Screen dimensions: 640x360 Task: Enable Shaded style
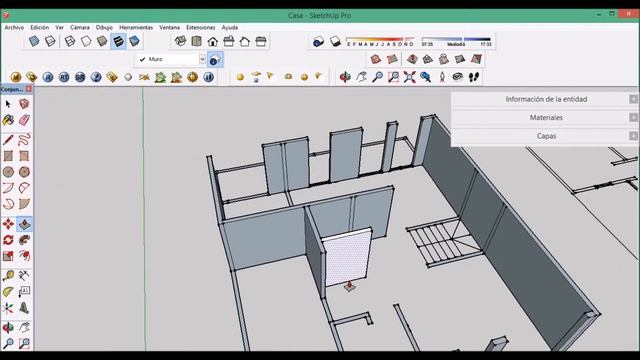click(x=102, y=41)
